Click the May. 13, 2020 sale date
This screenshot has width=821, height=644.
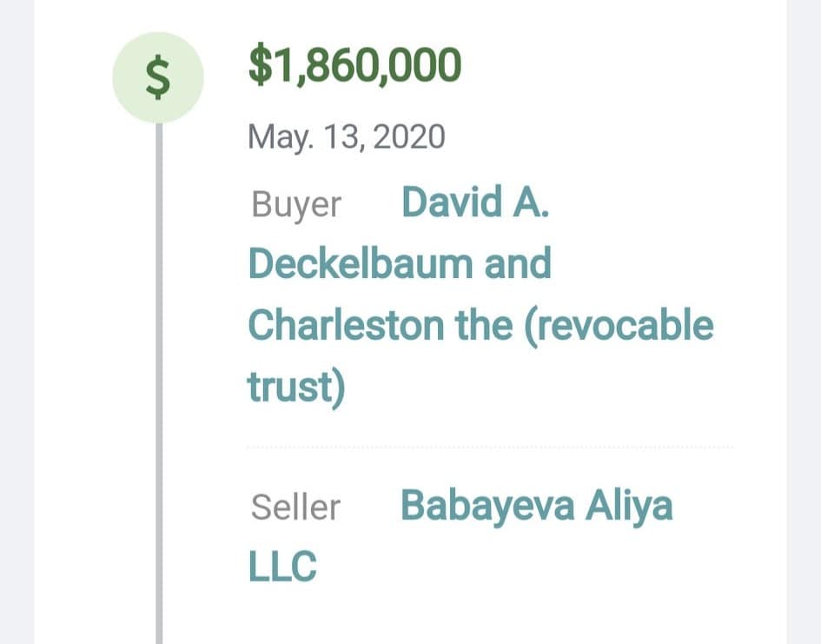346,137
